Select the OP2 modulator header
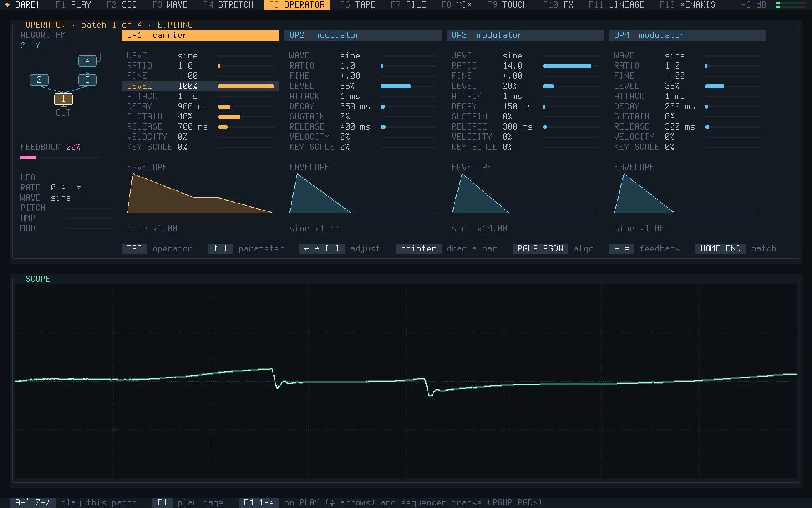The image size is (812, 508). coord(363,36)
